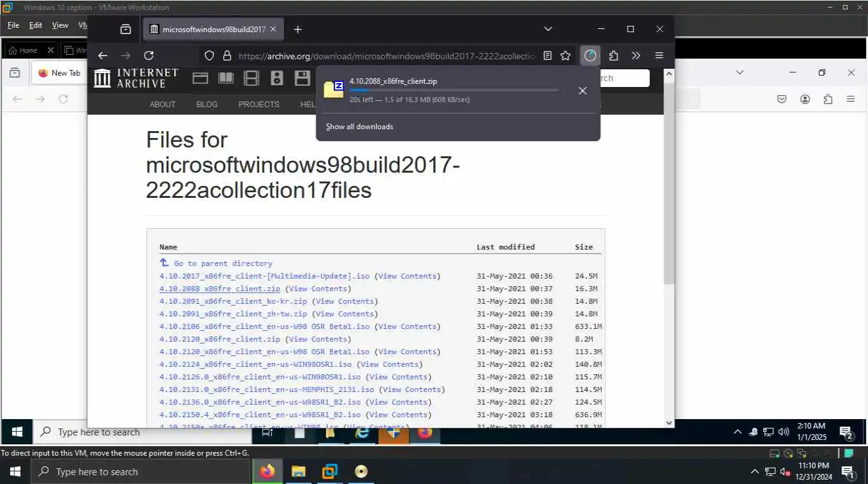
Task: Click the download progress bar in panel
Action: 454,91
